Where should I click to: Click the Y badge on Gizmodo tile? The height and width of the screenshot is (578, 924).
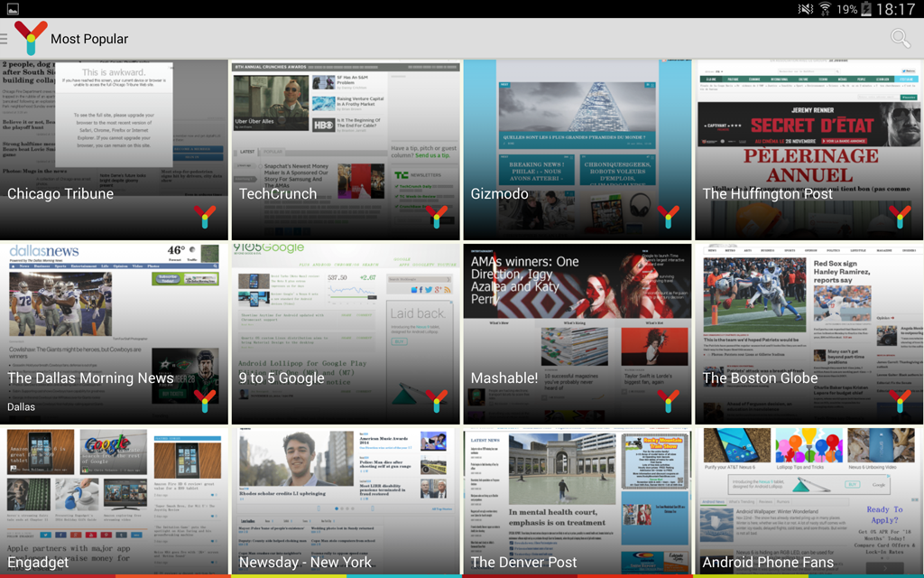pyautogui.click(x=668, y=217)
